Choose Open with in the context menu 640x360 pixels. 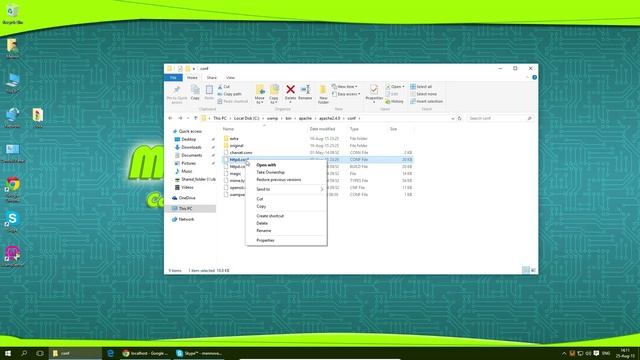266,165
